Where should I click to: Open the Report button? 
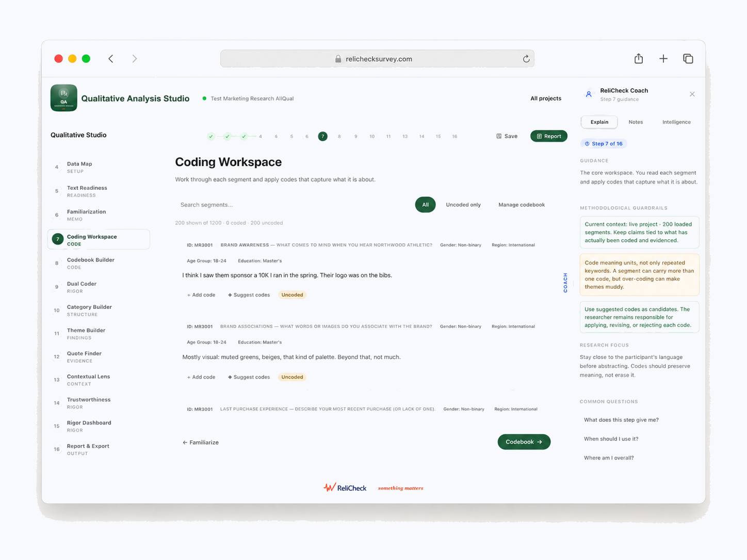(x=549, y=136)
